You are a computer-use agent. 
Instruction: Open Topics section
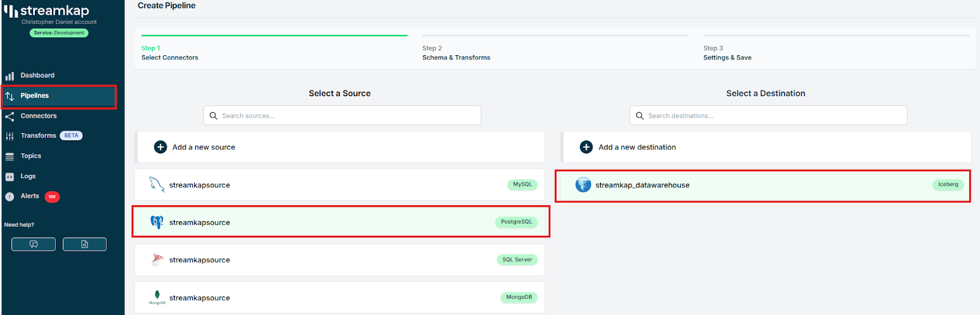[31, 156]
